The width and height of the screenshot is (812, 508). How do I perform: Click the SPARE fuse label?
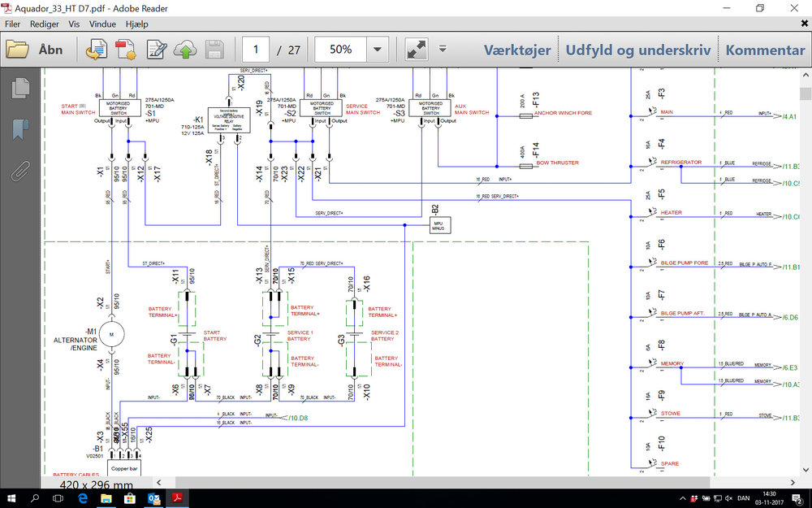coord(670,463)
